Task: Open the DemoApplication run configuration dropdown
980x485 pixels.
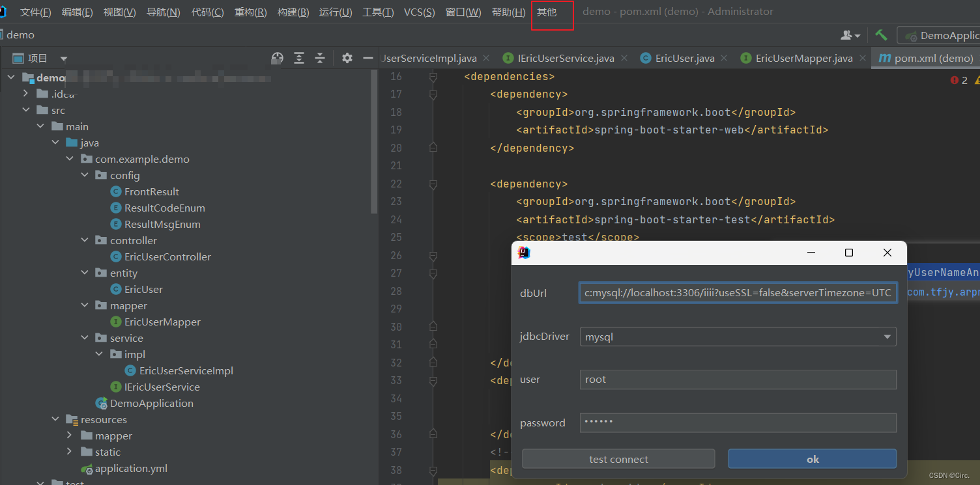Action: (x=938, y=36)
